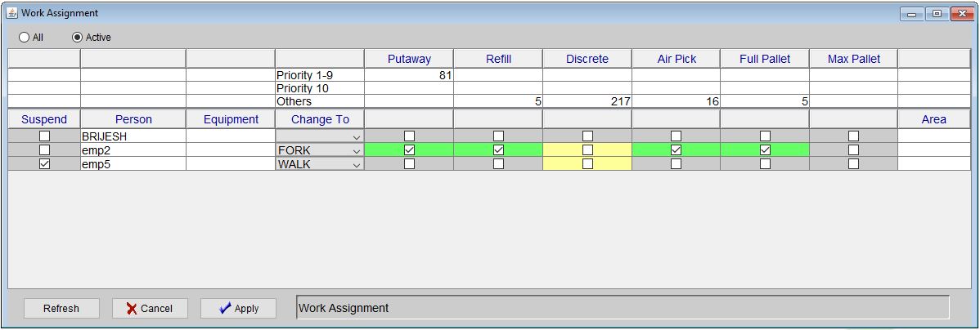Tick Suspend checkbox for emp2
980x330 pixels.
point(44,149)
